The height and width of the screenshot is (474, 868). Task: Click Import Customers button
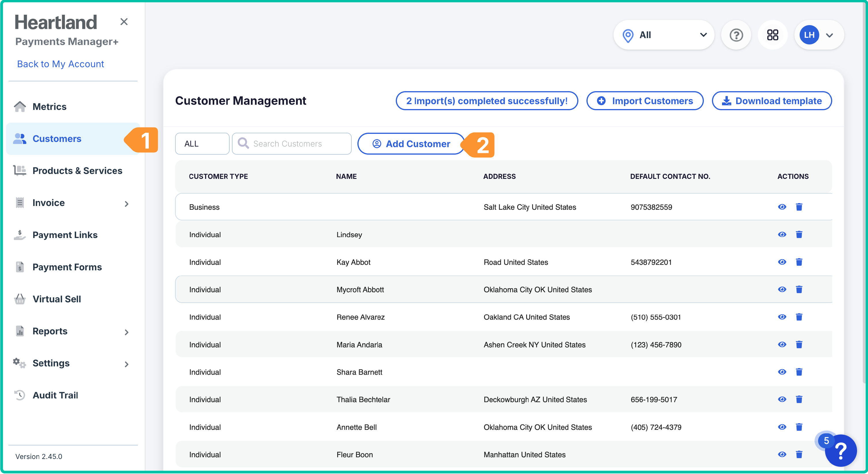pyautogui.click(x=645, y=101)
